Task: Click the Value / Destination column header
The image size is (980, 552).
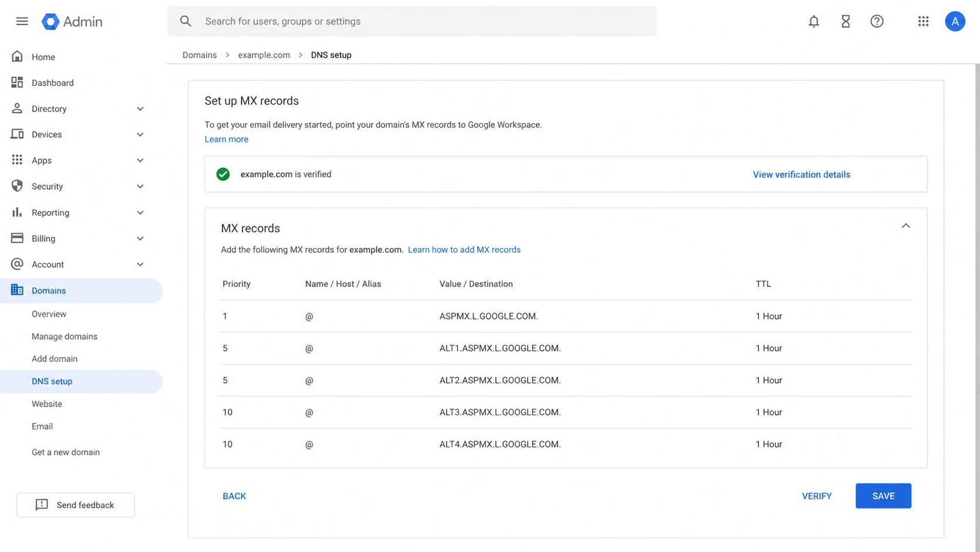Action: pos(476,284)
